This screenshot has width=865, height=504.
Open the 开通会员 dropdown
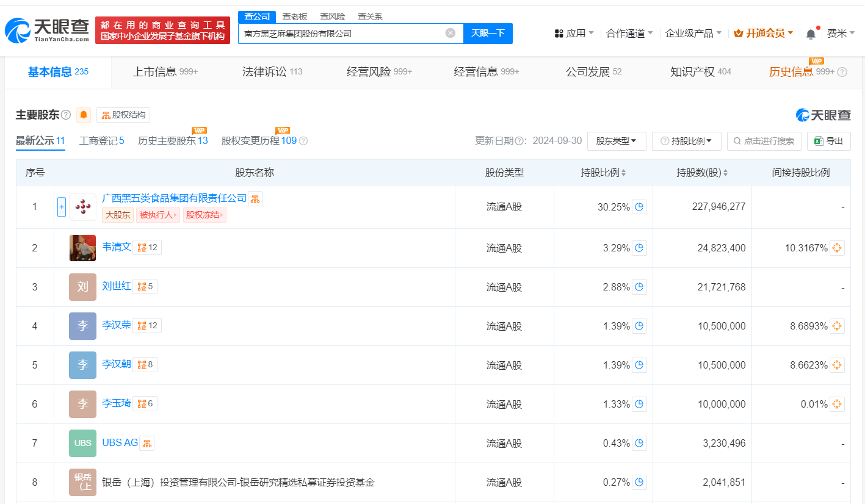coord(764,34)
